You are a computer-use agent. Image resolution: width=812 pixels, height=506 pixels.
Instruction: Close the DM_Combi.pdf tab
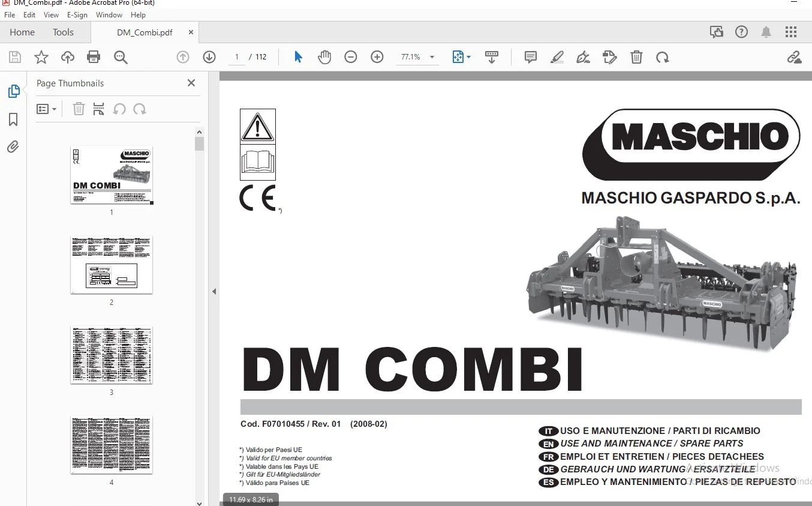tap(191, 32)
